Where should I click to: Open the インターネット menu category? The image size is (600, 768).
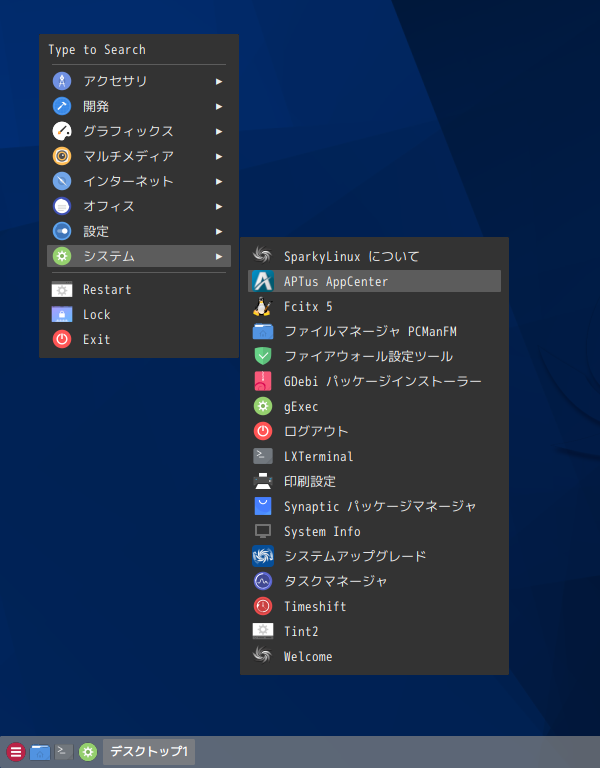[139, 181]
